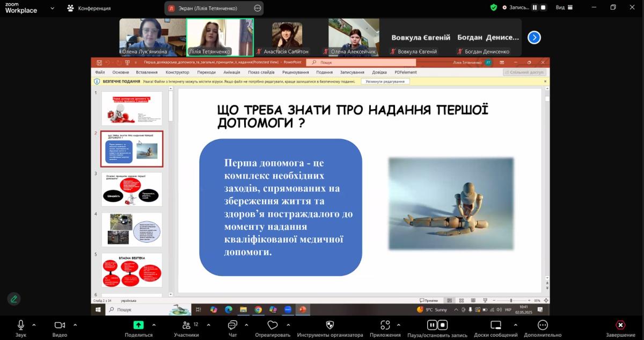Click the green annotation pencil icon
644x340 pixels.
pyautogui.click(x=14, y=299)
